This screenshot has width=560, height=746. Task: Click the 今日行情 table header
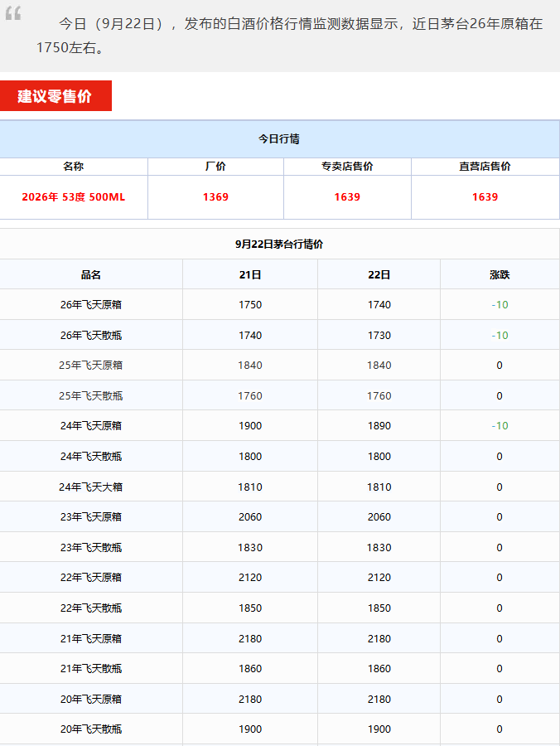tap(279, 139)
